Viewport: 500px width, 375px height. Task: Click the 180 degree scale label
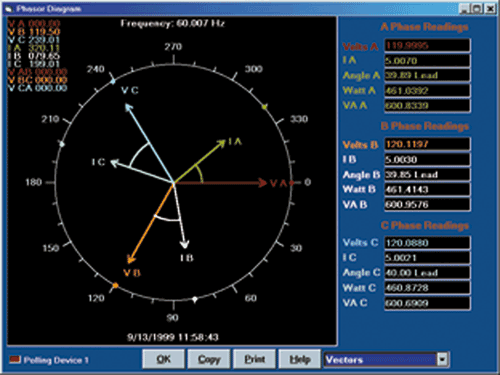34,182
